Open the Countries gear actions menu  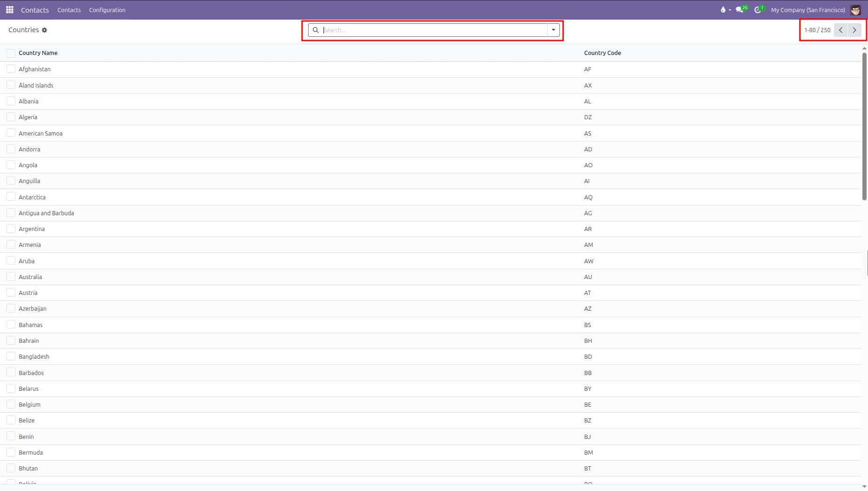coord(45,30)
